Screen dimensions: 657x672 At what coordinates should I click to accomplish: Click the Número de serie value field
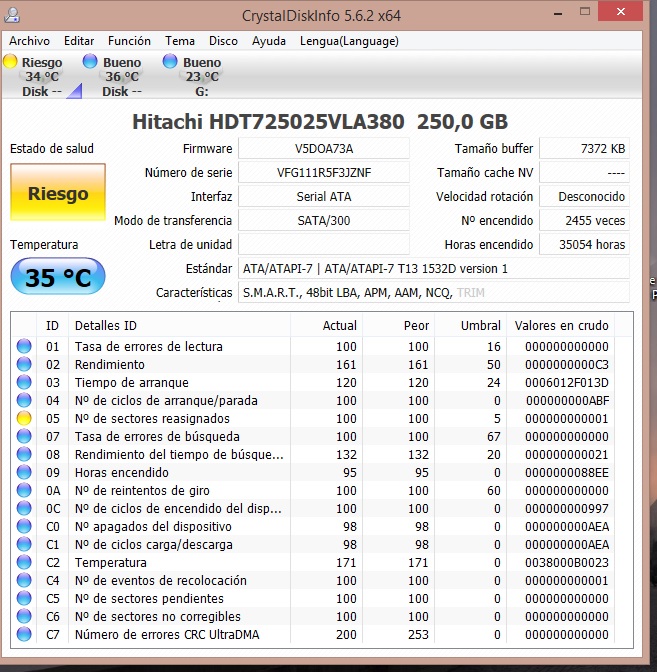323,173
